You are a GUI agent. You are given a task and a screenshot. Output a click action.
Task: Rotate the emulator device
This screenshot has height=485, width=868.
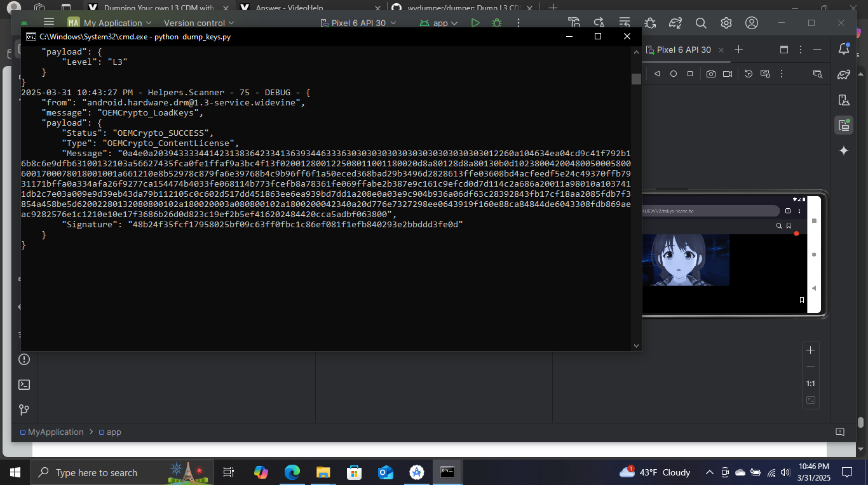click(749, 74)
